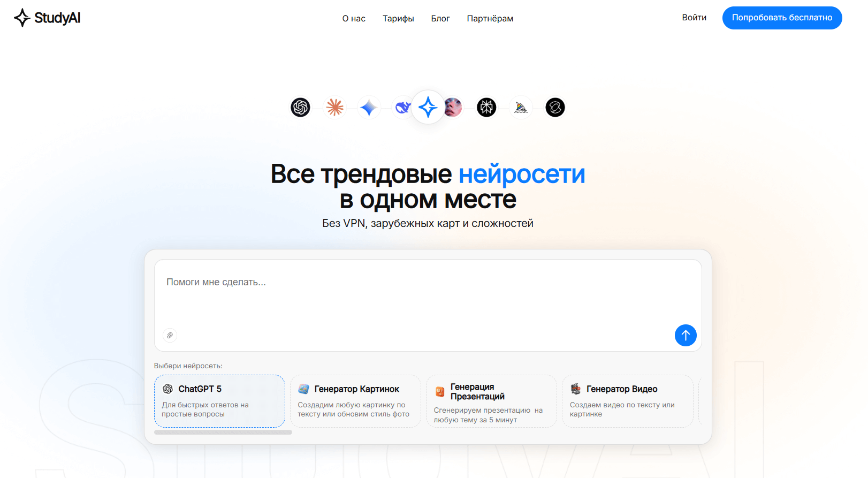Image resolution: width=868 pixels, height=478 pixels.
Task: Choose the Генерация Презентаций card
Action: coord(491,401)
